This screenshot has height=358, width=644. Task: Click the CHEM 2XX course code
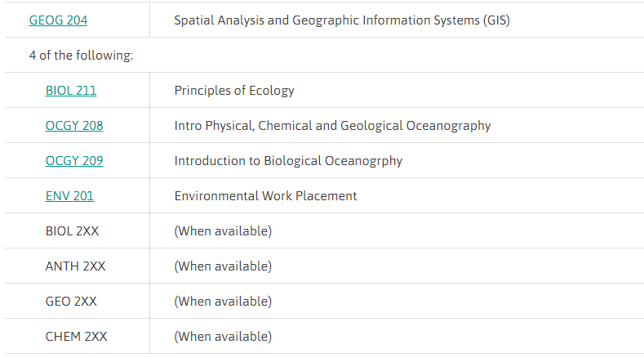(76, 337)
